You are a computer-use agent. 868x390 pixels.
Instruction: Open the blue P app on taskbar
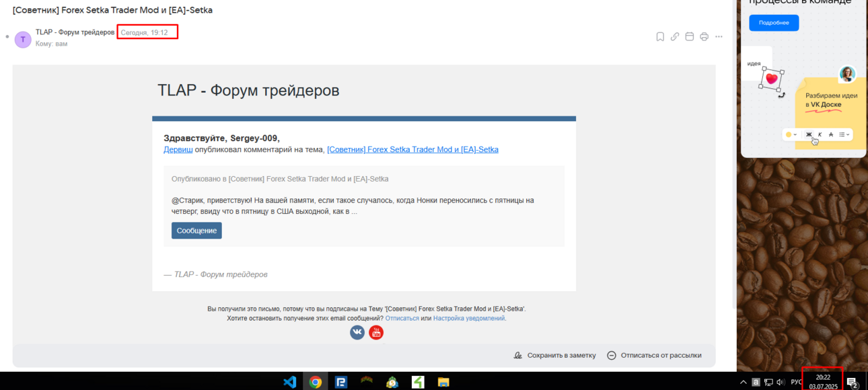tap(341, 382)
